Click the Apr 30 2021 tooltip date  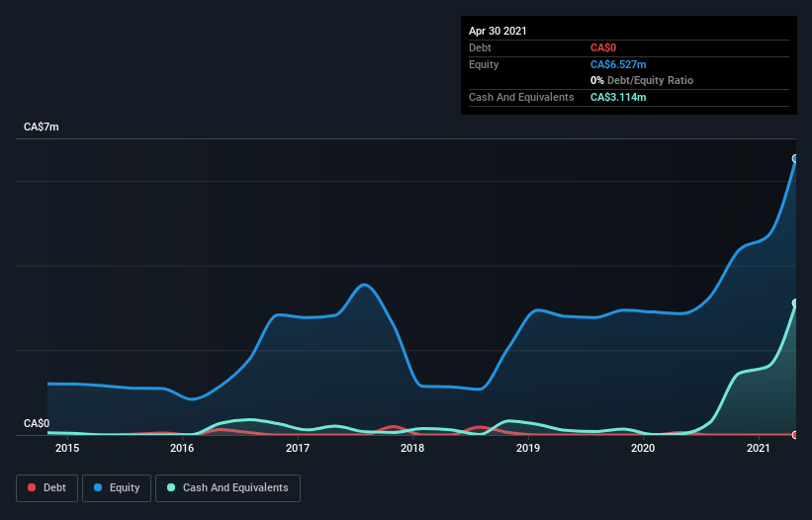pos(497,31)
